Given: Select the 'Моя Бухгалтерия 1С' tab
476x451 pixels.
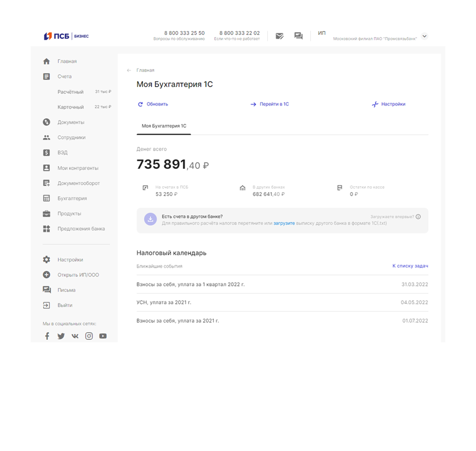Looking at the screenshot, I should [x=164, y=126].
